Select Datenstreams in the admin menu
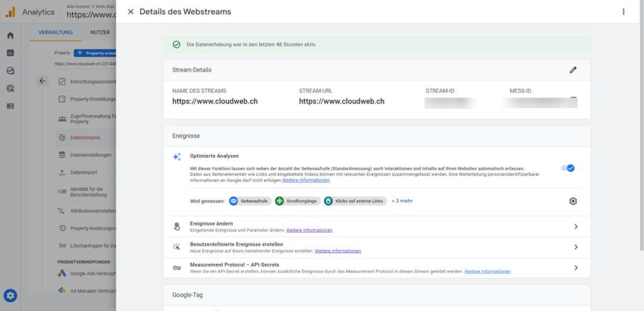The height and width of the screenshot is (311, 644). [86, 138]
